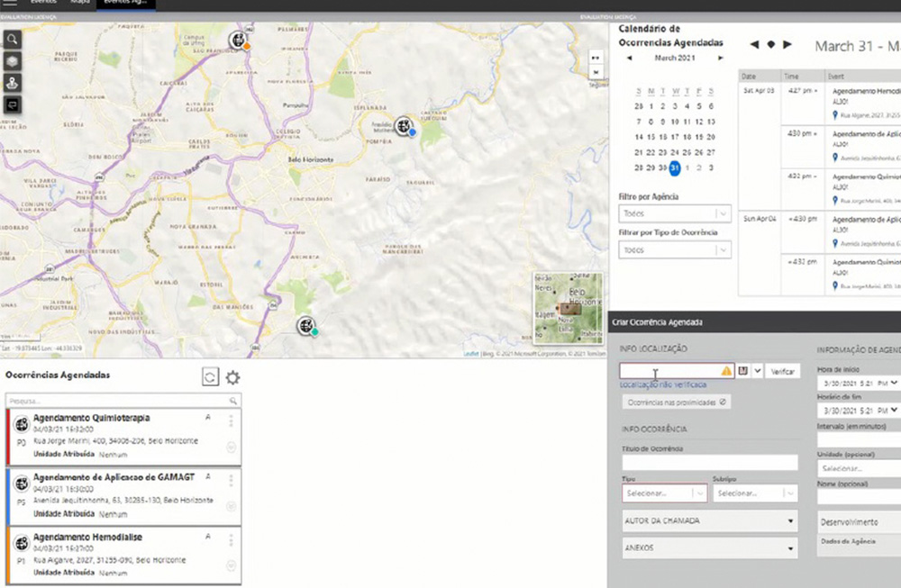The width and height of the screenshot is (901, 588).
Task: Open the map layers tool
Action: tap(13, 60)
